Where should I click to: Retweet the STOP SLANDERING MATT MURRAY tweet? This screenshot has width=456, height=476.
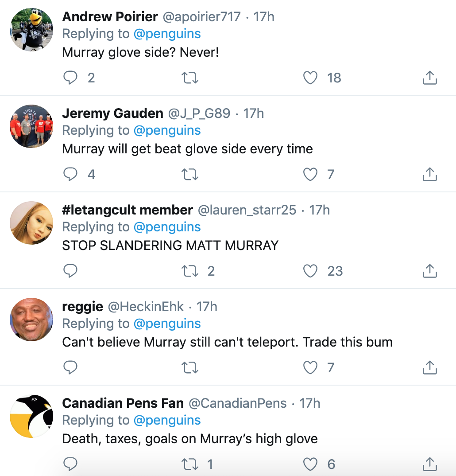(190, 271)
